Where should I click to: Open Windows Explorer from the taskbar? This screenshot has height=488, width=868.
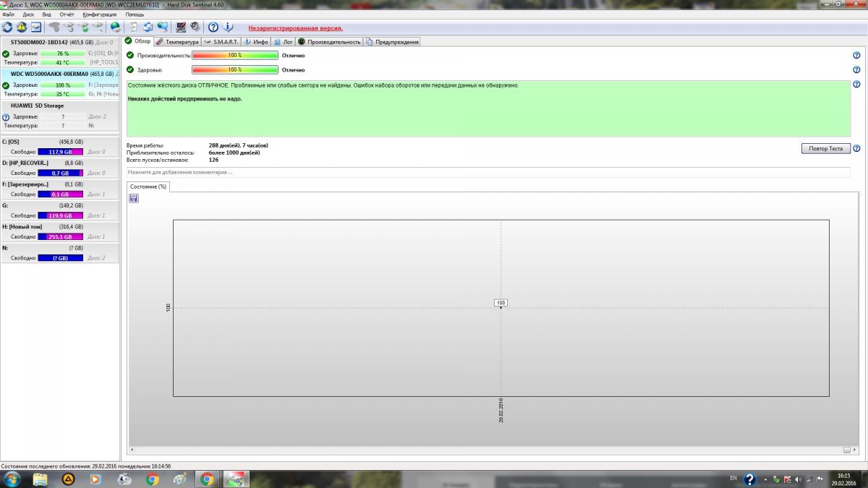(41, 479)
